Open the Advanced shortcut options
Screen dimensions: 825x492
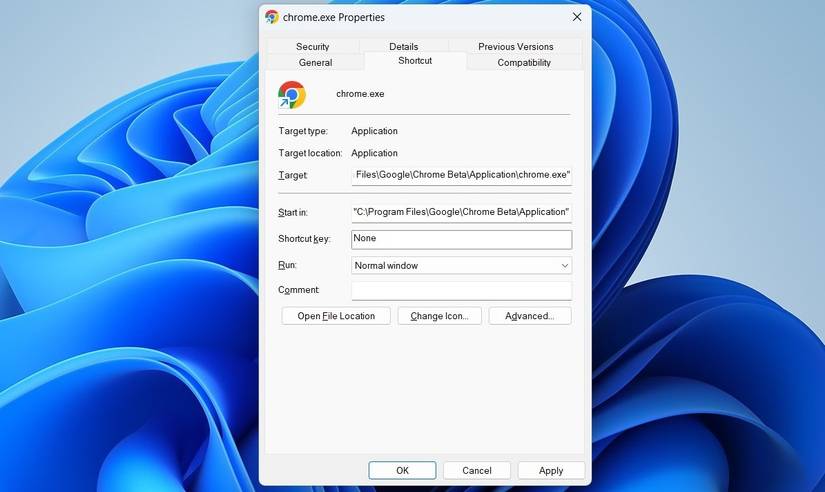(530, 316)
